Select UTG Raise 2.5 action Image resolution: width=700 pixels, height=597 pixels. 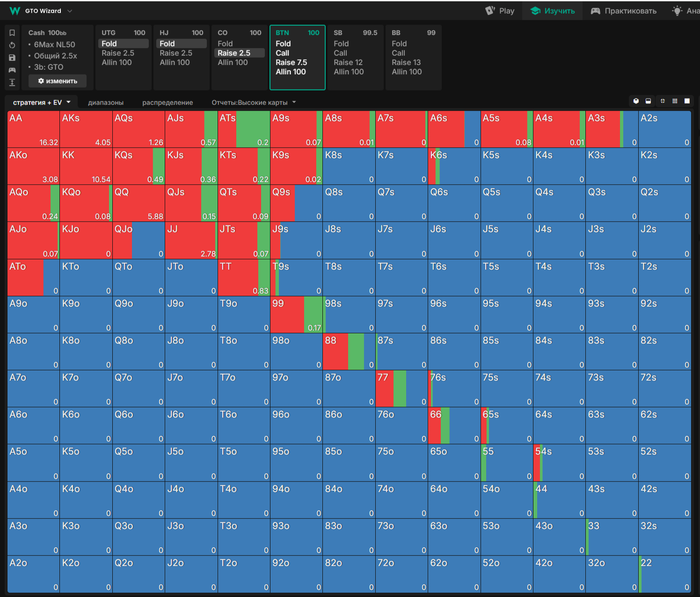click(x=118, y=53)
